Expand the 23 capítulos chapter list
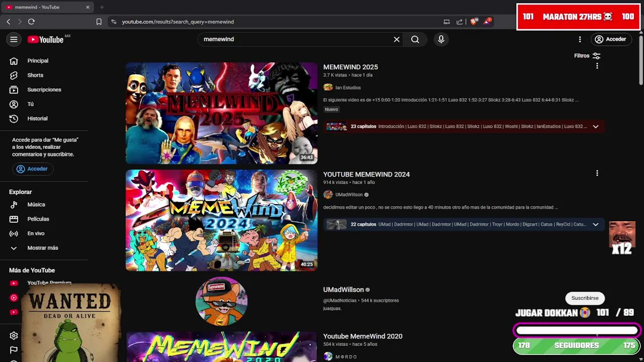Viewport: 644px width, 362px height. [x=596, y=126]
